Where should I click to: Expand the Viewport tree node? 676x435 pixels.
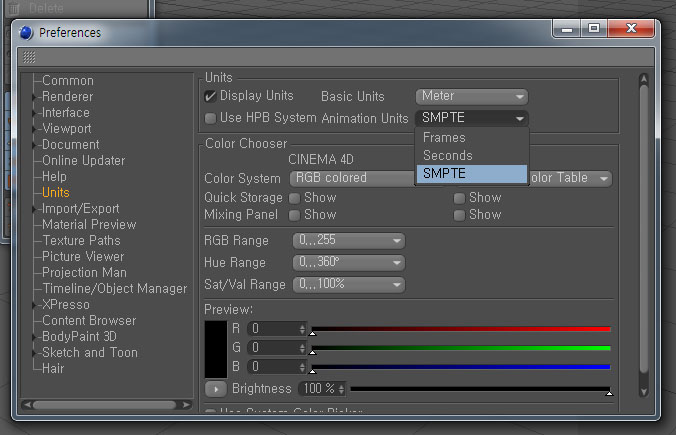pos(34,129)
